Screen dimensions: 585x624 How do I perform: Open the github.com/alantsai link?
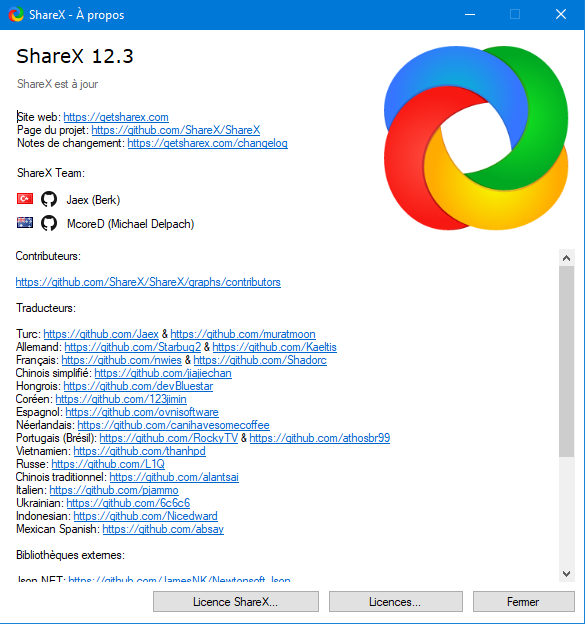pos(174,477)
